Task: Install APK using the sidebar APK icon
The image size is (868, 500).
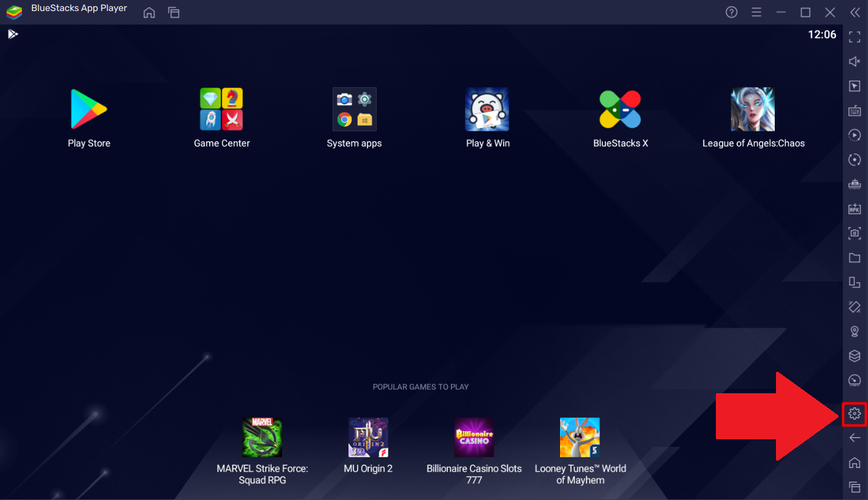Action: click(x=855, y=209)
